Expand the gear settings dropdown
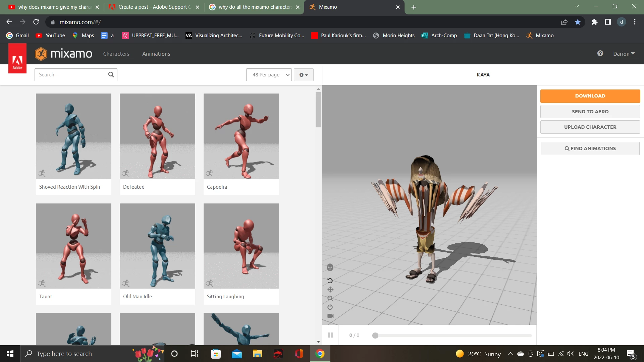The image size is (644, 362). [304, 75]
